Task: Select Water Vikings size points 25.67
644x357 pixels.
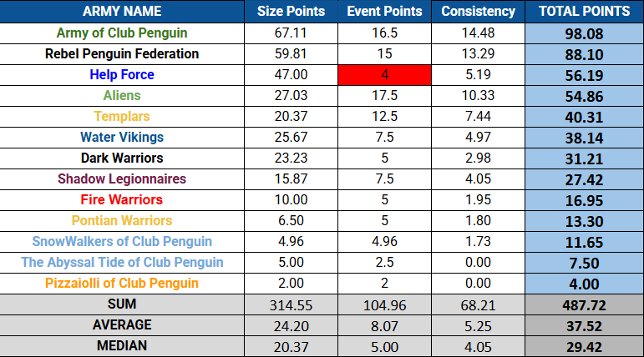Action: 291,138
